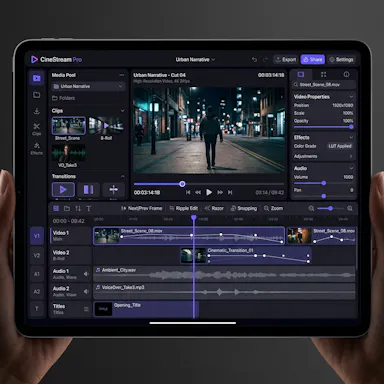Image resolution: width=384 pixels, height=384 pixels.
Task: Select the A1 track button
Action: pyautogui.click(x=37, y=274)
